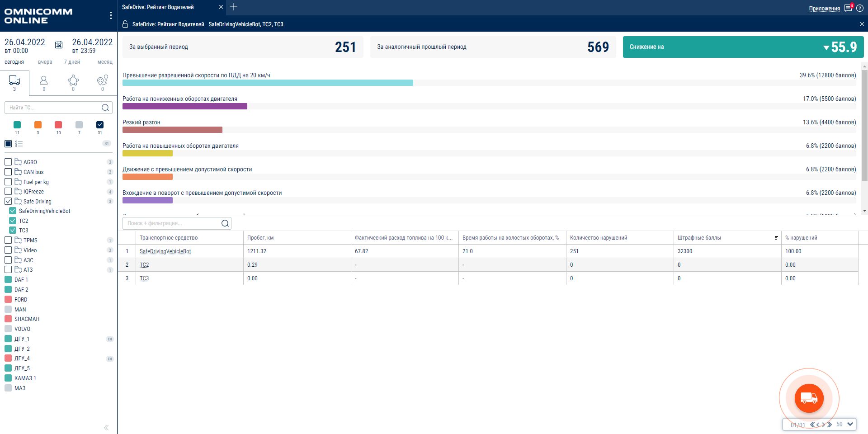
Task: Filter by the grey status swatch
Action: click(x=79, y=125)
